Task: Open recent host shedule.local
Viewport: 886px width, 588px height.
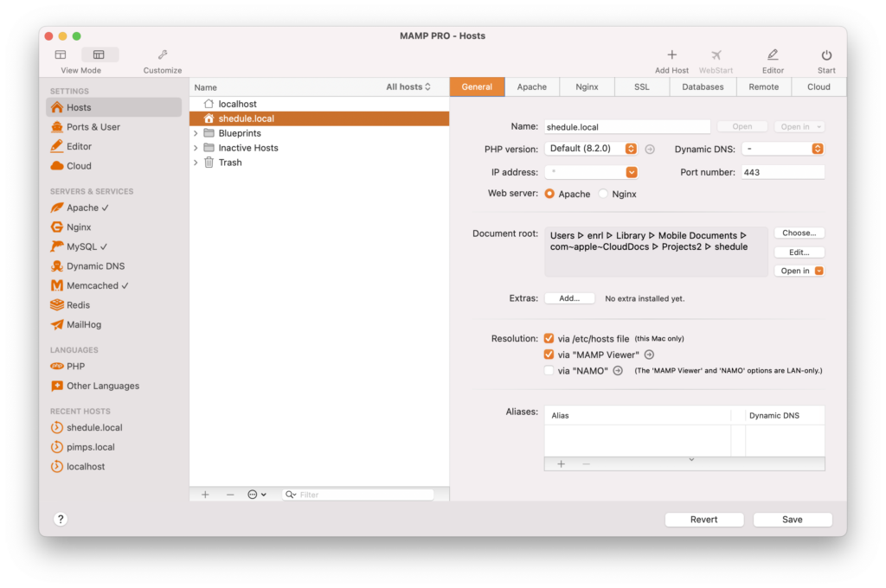Action: 113,427
